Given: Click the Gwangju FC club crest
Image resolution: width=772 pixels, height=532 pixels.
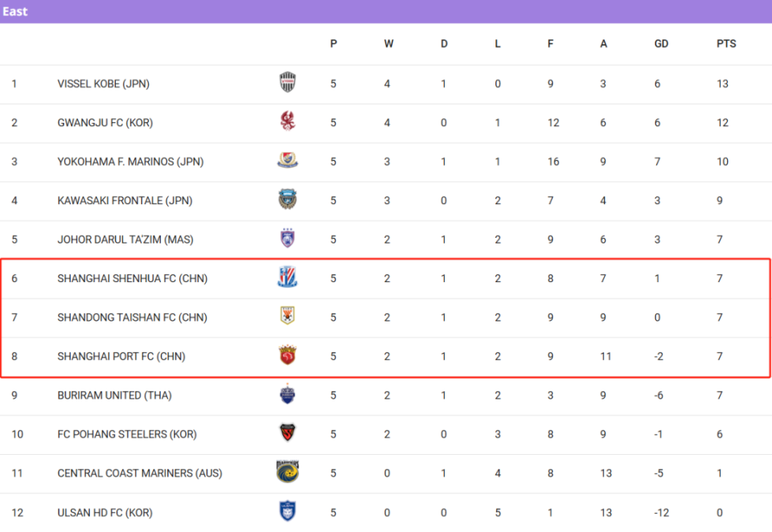Looking at the screenshot, I should 288,122.
